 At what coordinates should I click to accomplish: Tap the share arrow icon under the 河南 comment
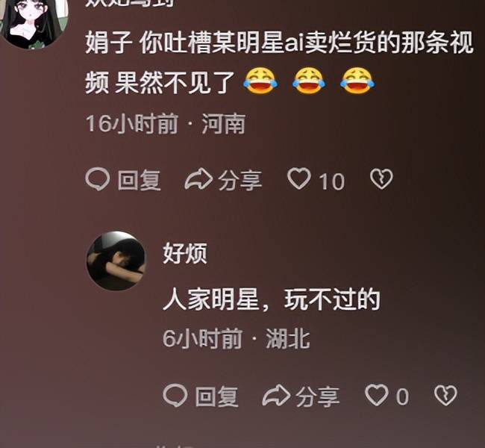point(198,178)
